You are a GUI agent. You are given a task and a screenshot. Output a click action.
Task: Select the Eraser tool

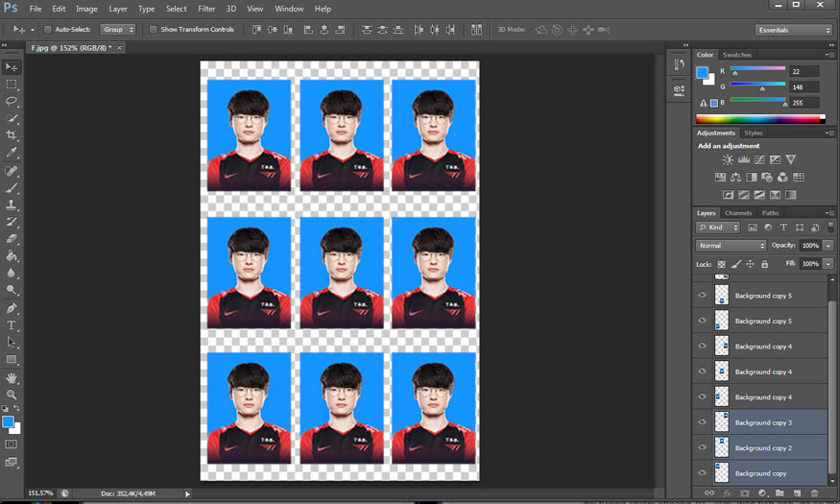coord(12,239)
